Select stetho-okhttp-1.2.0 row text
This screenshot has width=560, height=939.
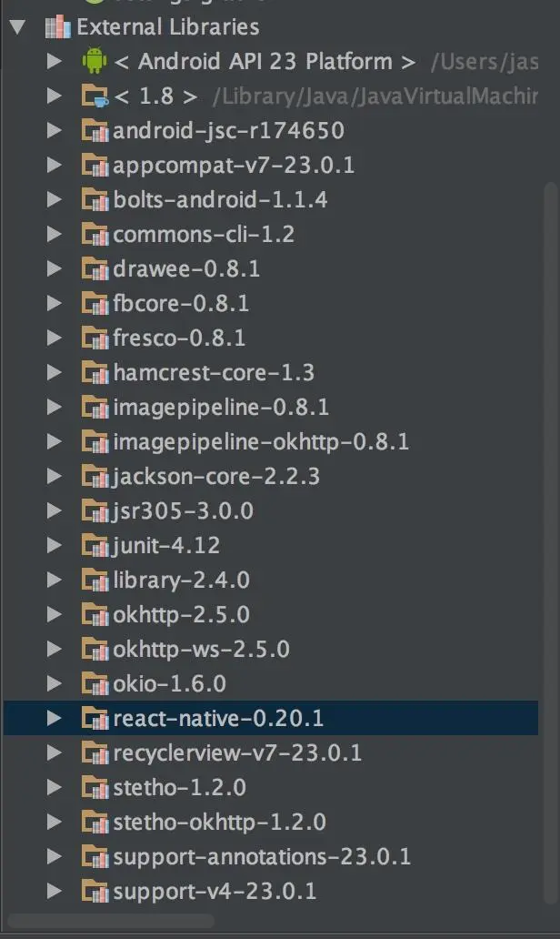[220, 823]
